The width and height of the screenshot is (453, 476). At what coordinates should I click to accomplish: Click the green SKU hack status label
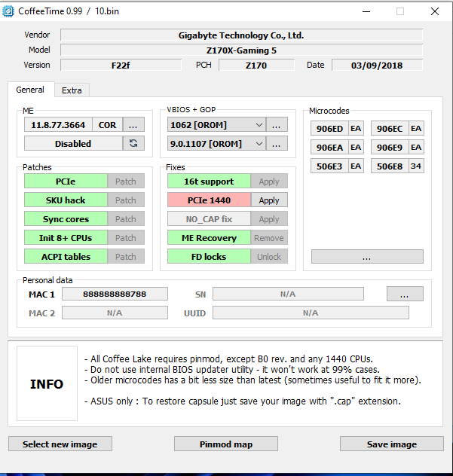66,200
